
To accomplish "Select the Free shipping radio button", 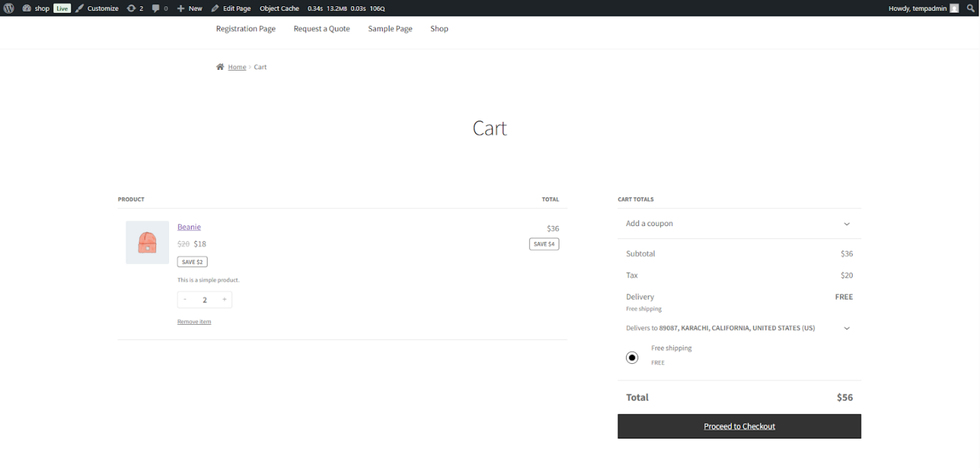I will tap(631, 357).
